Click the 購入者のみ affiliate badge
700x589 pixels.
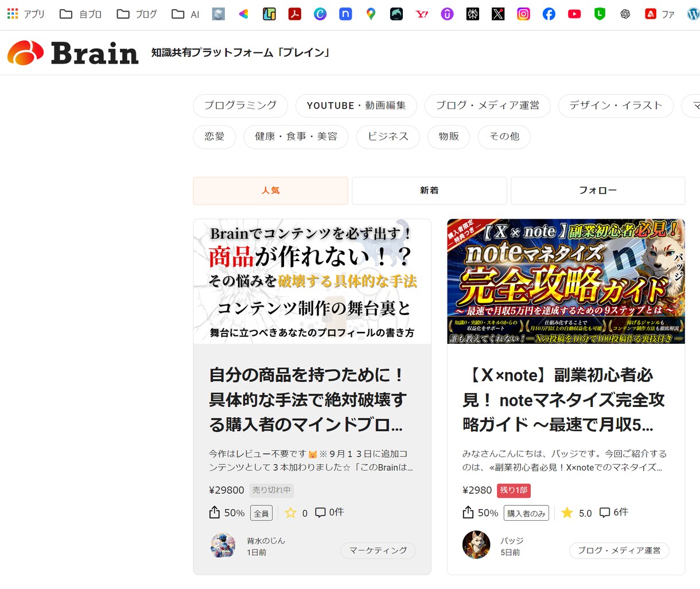tap(526, 513)
